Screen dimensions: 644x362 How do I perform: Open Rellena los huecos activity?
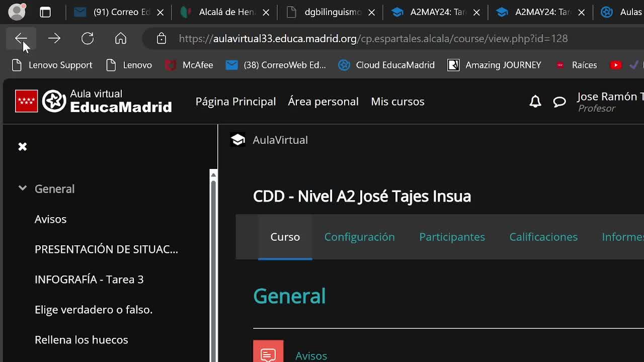(82, 340)
